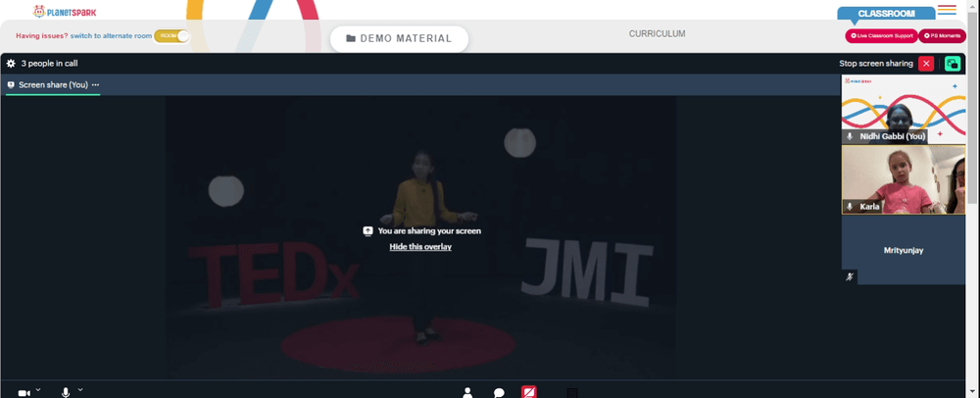Viewport: 980px width, 398px height.
Task: Open the hamburger menu
Action: click(x=947, y=10)
